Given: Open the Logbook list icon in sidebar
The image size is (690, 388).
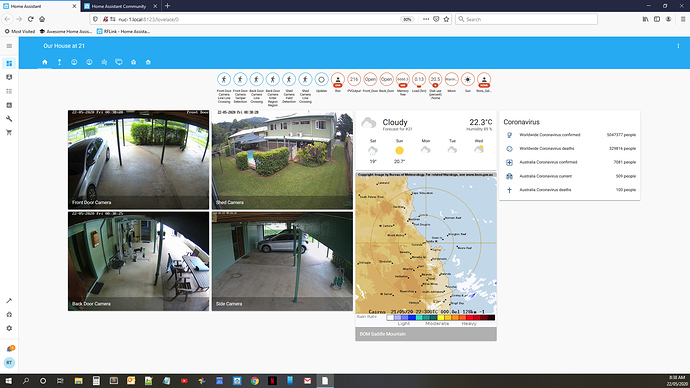Looking at the screenshot, I should 9,91.
